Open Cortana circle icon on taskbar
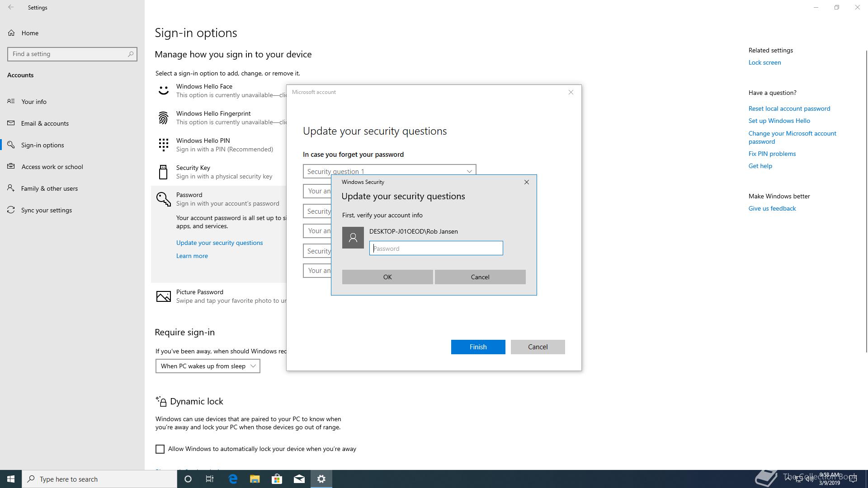The image size is (868, 488). [x=188, y=479]
